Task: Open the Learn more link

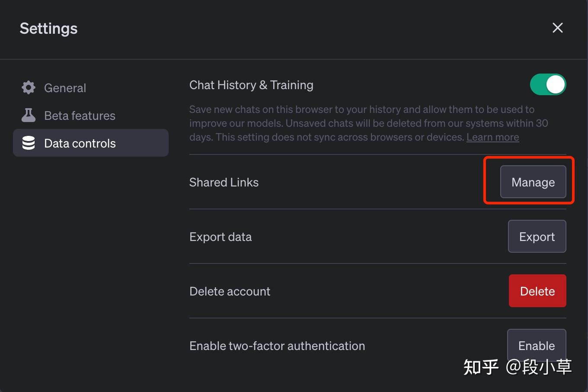Action: pos(492,137)
